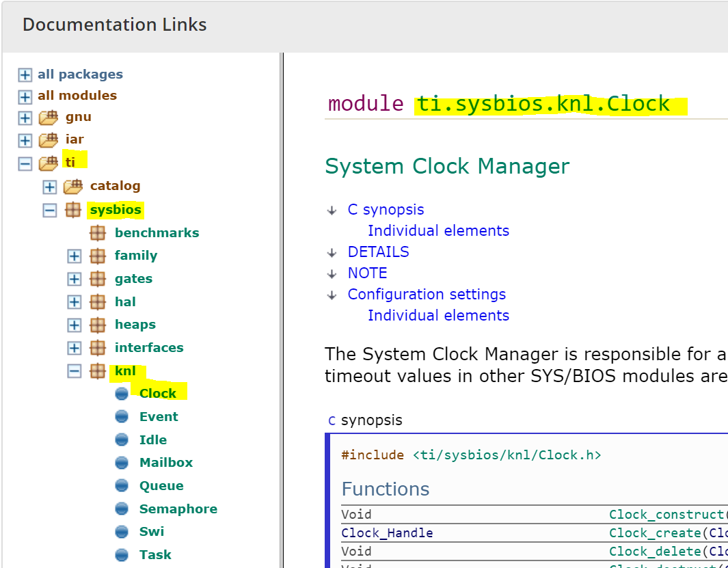Click the arrow beside NOTE

[332, 274]
